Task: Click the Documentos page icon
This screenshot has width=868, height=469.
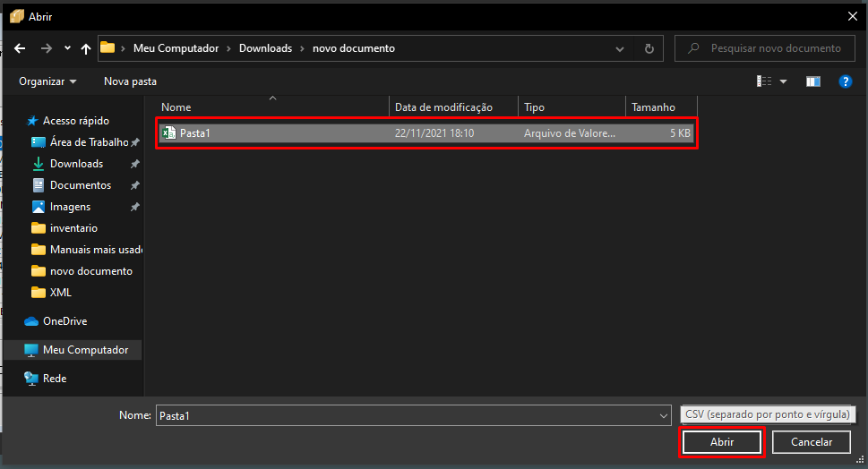Action: (39, 185)
